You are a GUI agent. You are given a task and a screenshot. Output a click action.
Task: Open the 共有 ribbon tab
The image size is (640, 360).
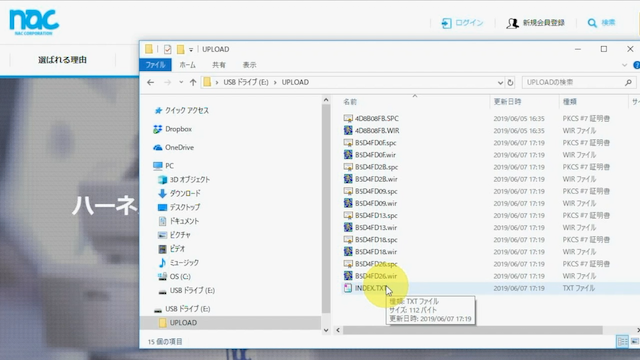219,65
